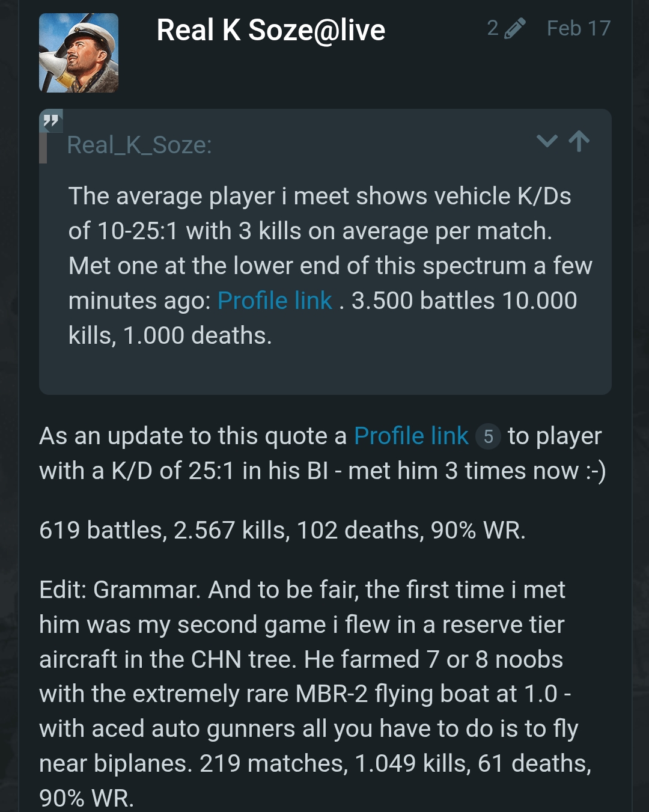Click the 'kills, 1.000 deaths.' quote line

170,335
